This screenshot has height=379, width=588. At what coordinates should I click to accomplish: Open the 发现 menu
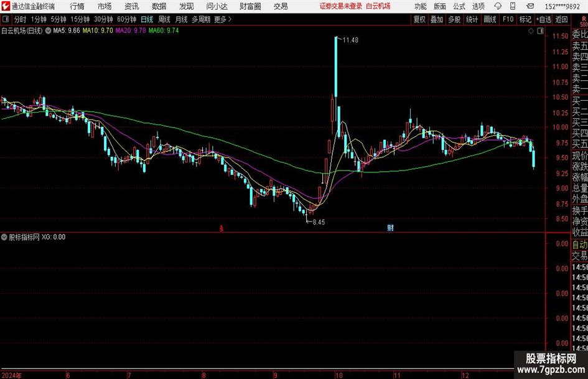(187, 6)
